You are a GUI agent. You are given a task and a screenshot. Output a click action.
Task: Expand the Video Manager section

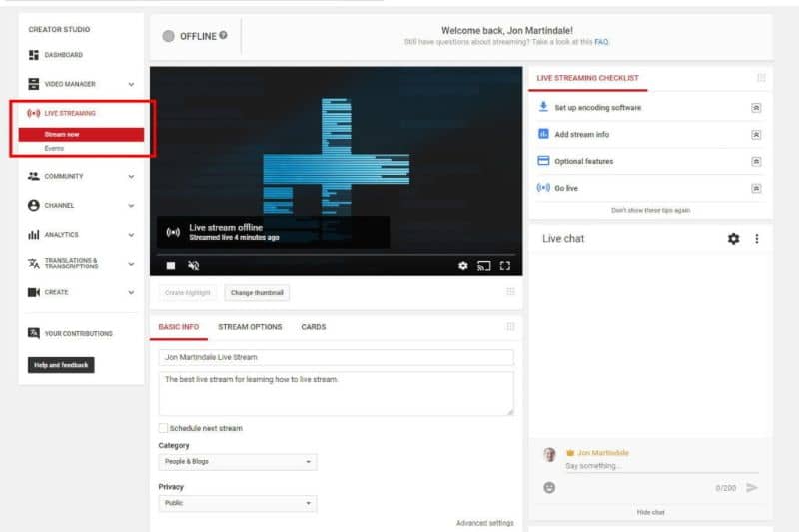pos(131,84)
